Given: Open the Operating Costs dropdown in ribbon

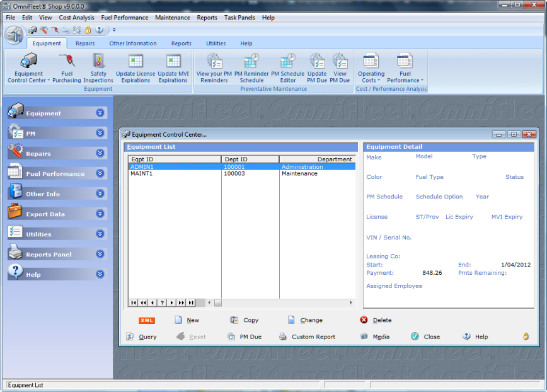Looking at the screenshot, I should pos(371,68).
